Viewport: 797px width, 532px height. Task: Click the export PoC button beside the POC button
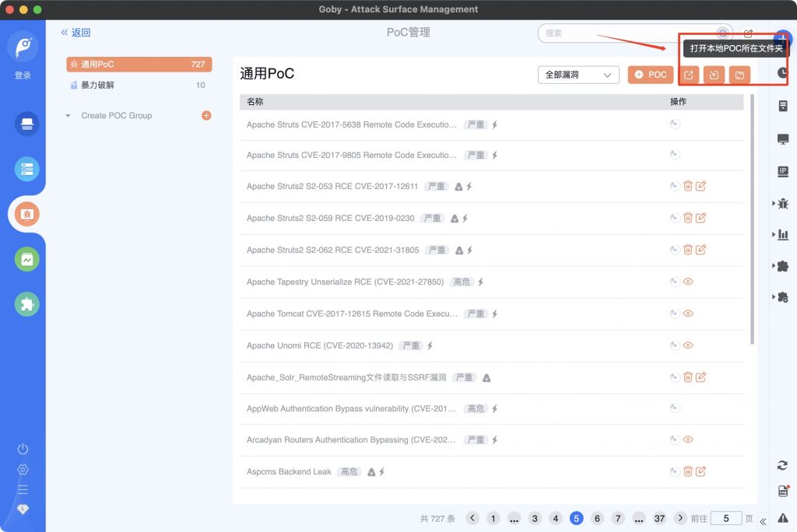688,75
